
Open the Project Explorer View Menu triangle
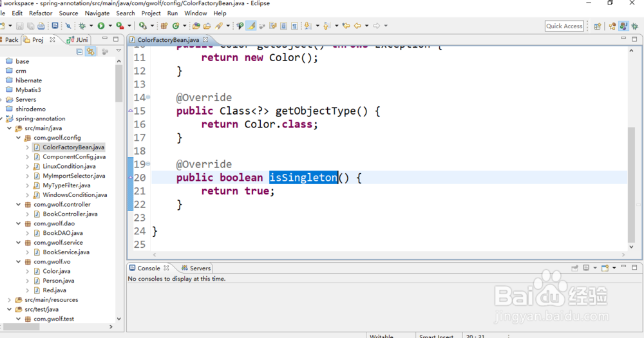click(x=118, y=51)
